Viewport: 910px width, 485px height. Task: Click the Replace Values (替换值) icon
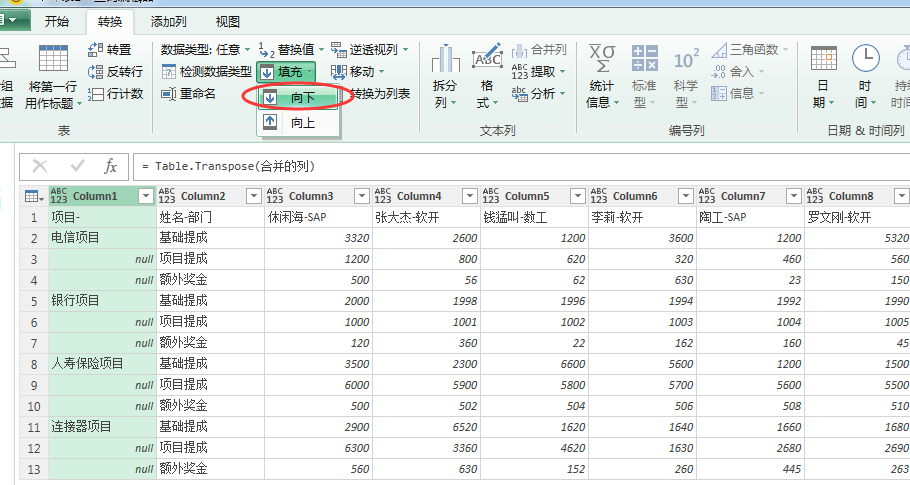point(266,50)
